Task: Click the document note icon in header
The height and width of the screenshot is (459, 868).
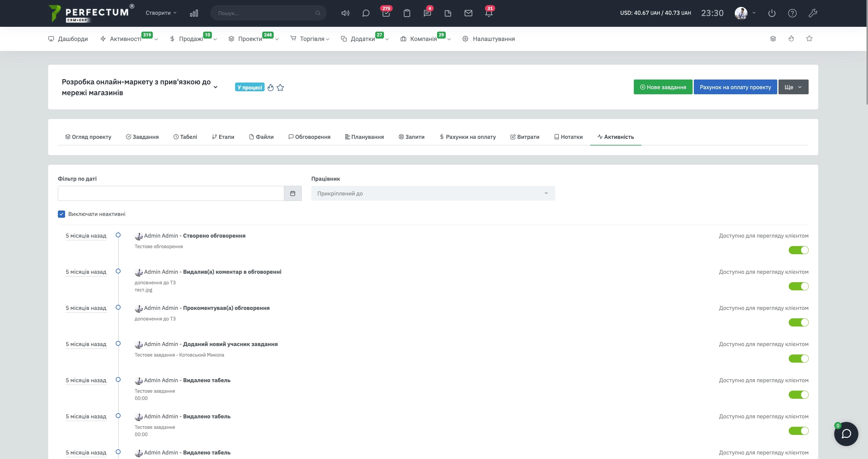Action: [x=448, y=13]
